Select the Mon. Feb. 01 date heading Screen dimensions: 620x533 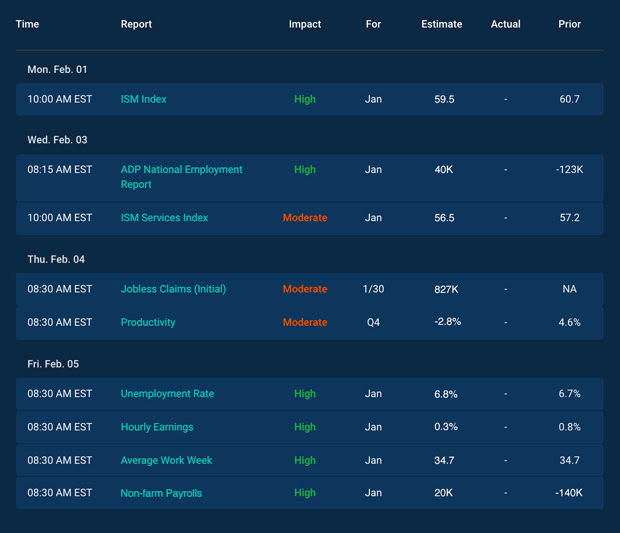point(56,69)
